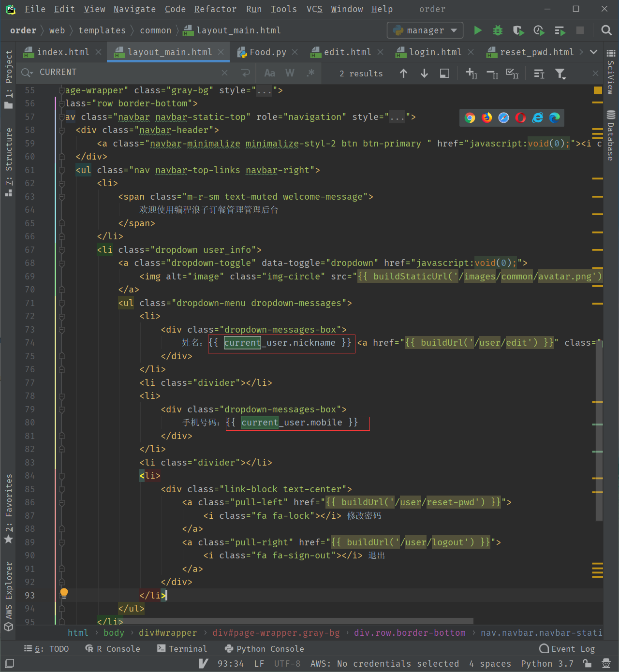Open the Event Log
Image resolution: width=619 pixels, height=672 pixels.
[x=567, y=649]
